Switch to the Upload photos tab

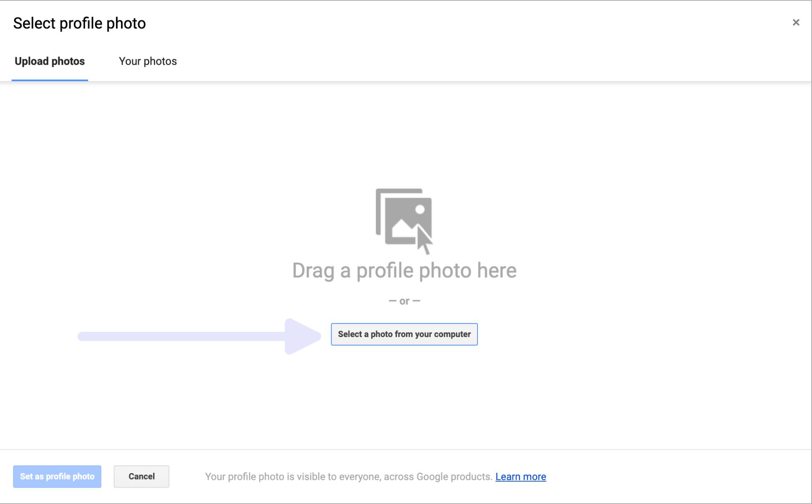(49, 61)
